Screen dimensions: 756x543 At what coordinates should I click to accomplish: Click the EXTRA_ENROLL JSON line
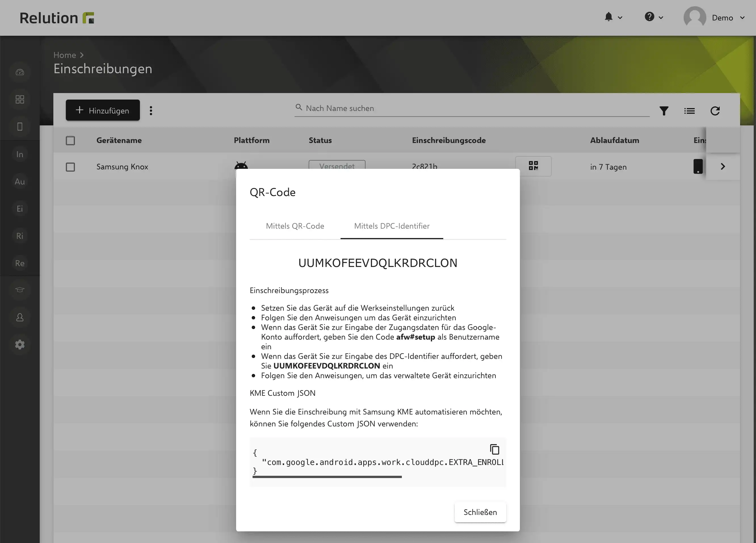382,462
